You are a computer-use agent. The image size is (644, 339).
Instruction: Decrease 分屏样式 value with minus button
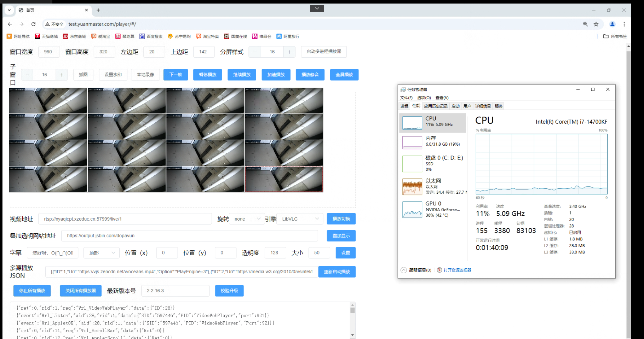pos(255,52)
